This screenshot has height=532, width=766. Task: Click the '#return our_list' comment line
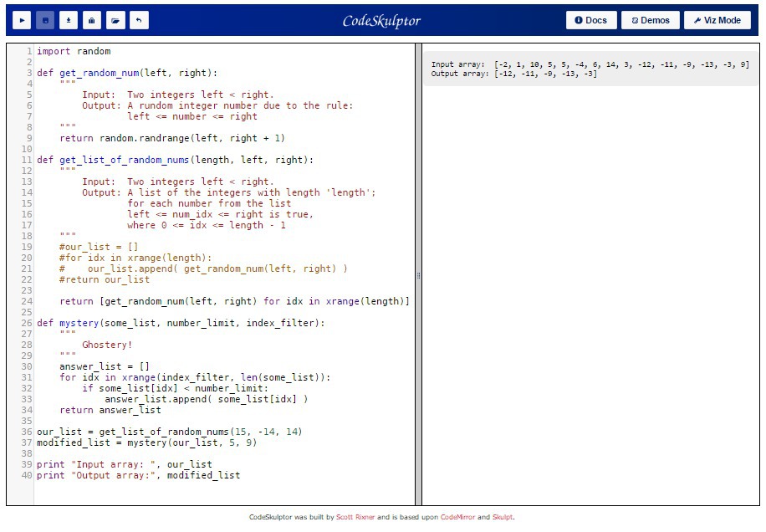coord(105,279)
